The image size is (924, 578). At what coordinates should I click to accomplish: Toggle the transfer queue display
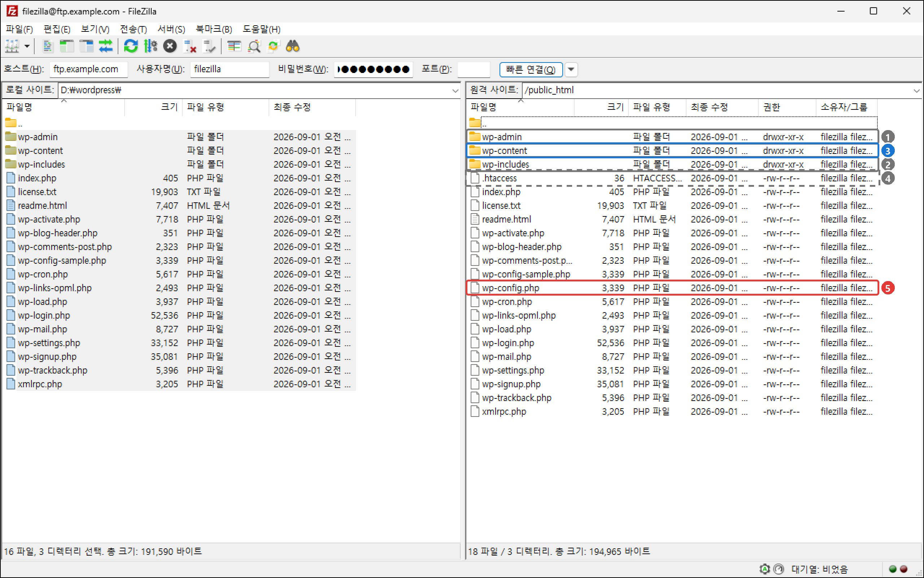click(106, 46)
